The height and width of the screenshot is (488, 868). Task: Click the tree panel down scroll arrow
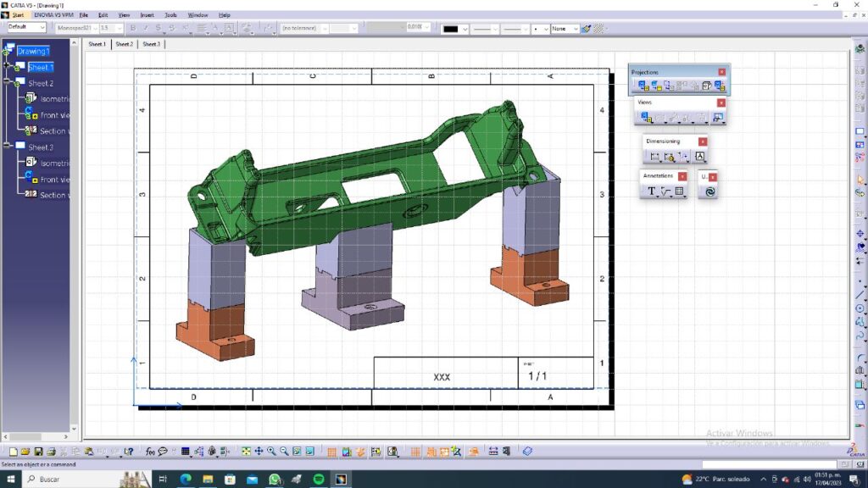74,428
